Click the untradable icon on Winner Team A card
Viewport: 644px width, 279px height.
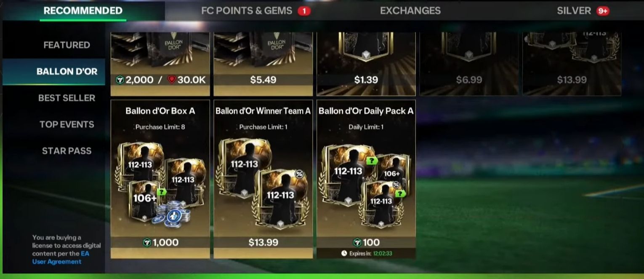click(298, 174)
